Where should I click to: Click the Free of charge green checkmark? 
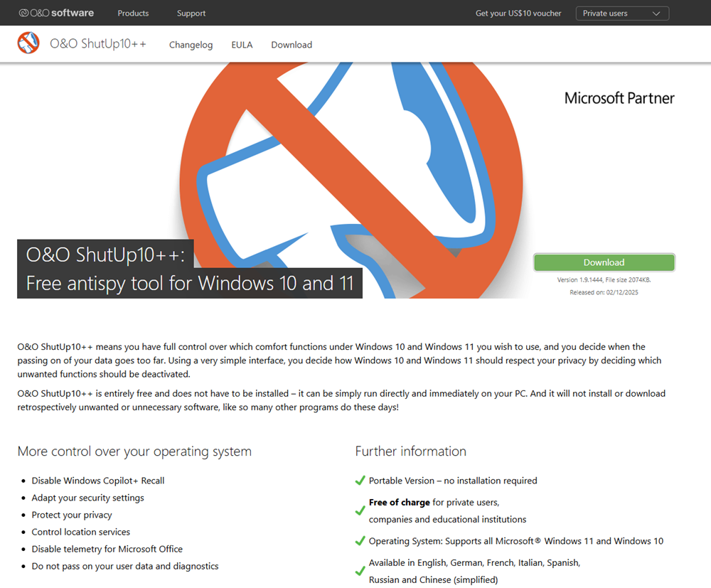[360, 511]
